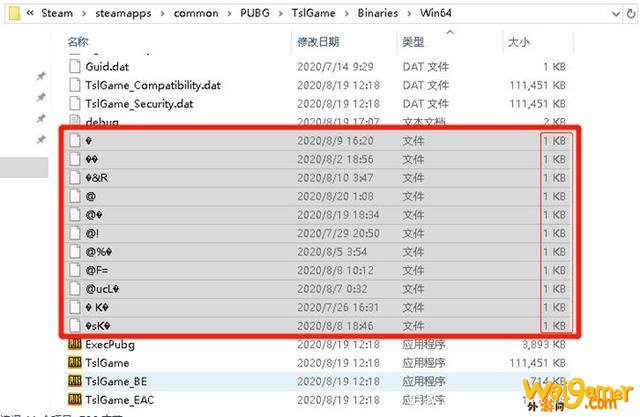The width and height of the screenshot is (640, 417).
Task: Refresh the folder with the reload icon
Action: click(631, 13)
